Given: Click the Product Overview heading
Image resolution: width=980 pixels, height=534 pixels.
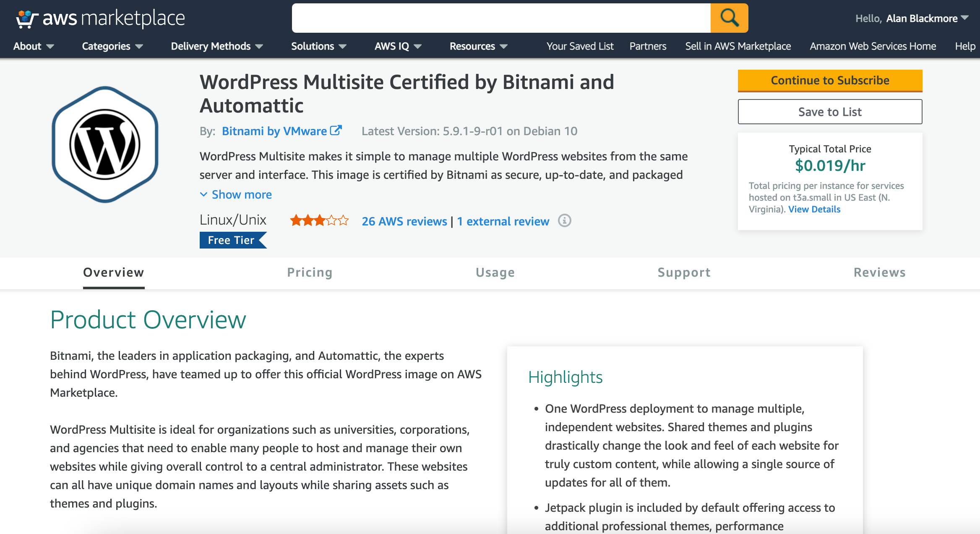Looking at the screenshot, I should [x=148, y=319].
